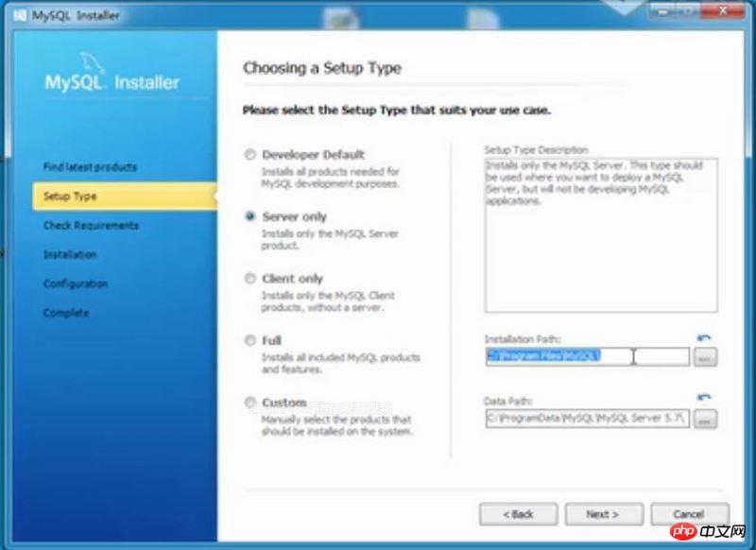Browse for Data Path folder
The image size is (756, 550).
coord(705,419)
